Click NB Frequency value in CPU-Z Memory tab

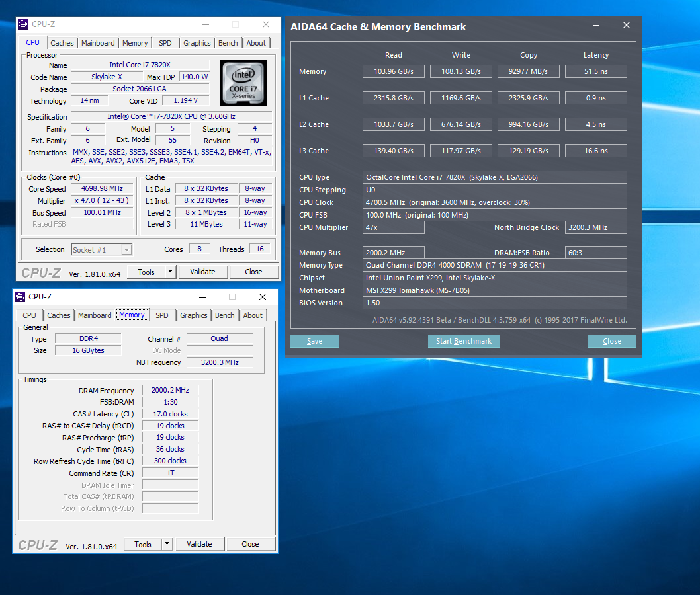click(x=220, y=362)
